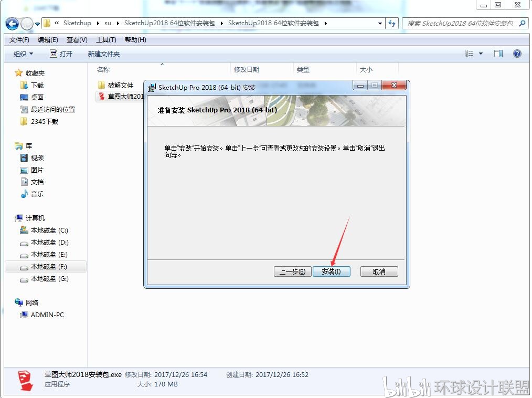Click the SketchUp exe icon in the details pane

[x=26, y=380]
